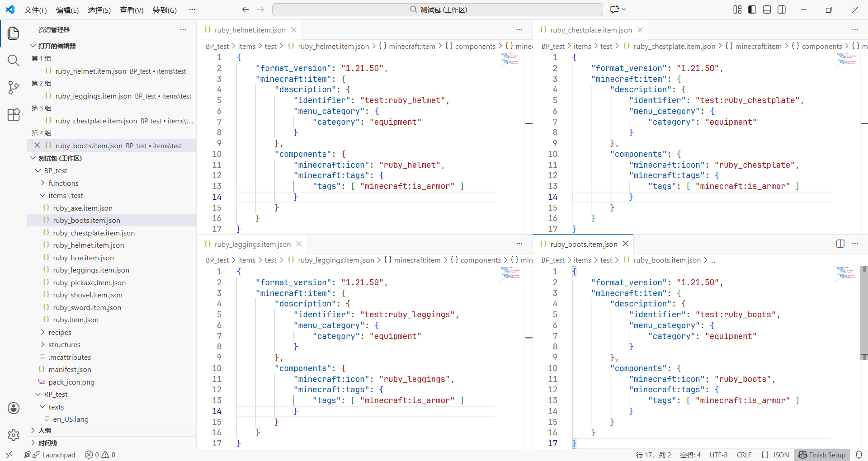Viewport: 868px width, 461px height.
Task: Expand the functions folder
Action: [x=63, y=183]
